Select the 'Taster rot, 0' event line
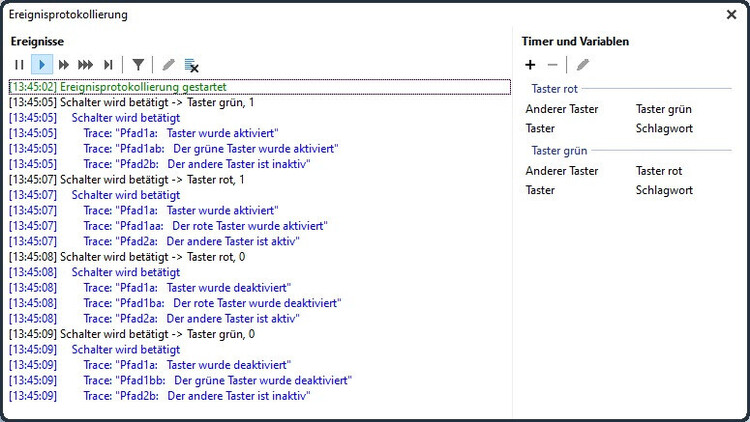The height and width of the screenshot is (422, 750). point(260,257)
